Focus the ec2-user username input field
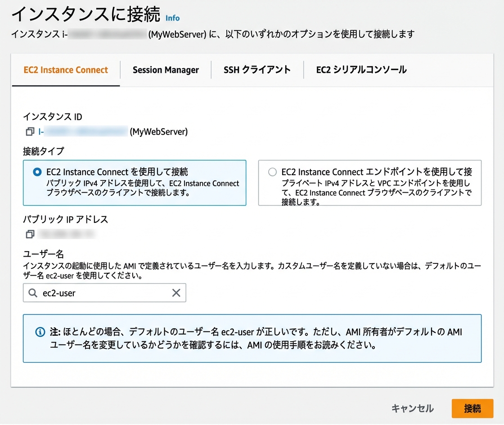The width and height of the screenshot is (504, 425). [x=104, y=293]
